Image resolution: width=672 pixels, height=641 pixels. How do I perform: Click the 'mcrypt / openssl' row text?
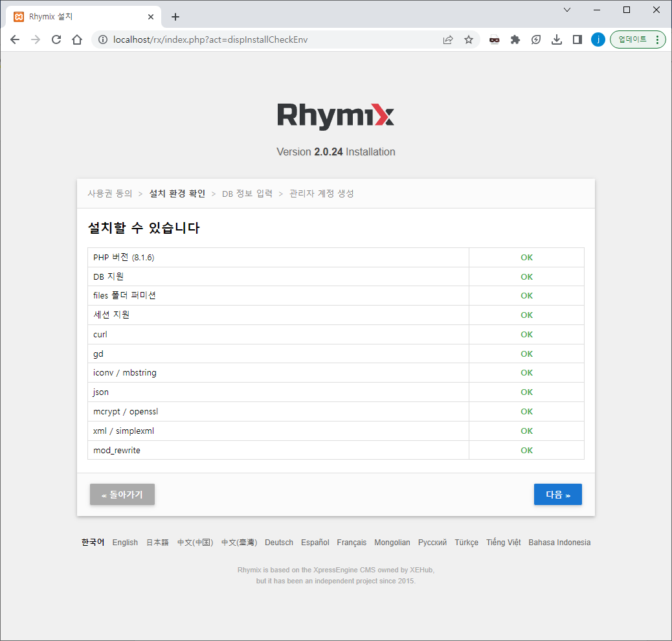click(x=126, y=412)
